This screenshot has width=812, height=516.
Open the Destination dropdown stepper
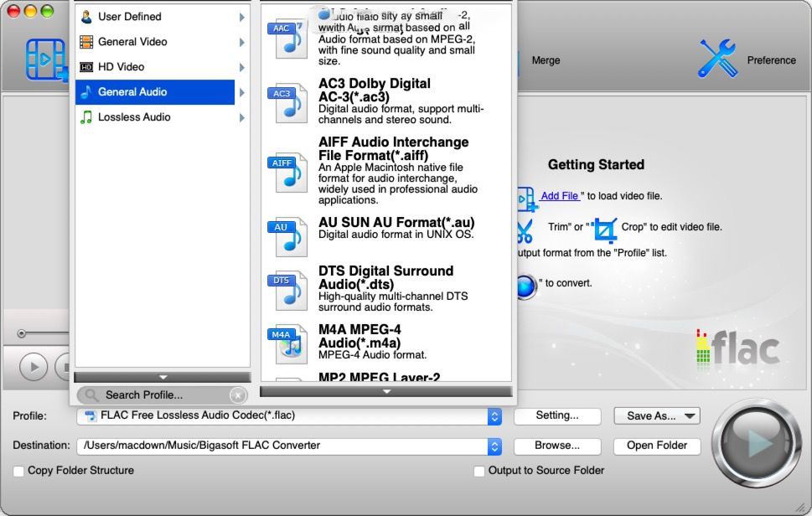tap(494, 446)
